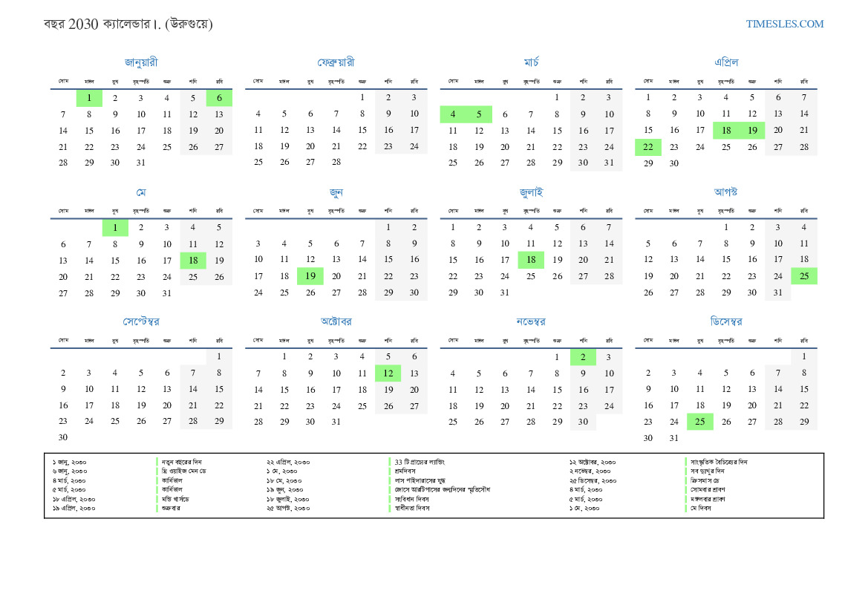The height and width of the screenshot is (614, 868).
Task: Open the TIMESLES.COM link
Action: 784,24
